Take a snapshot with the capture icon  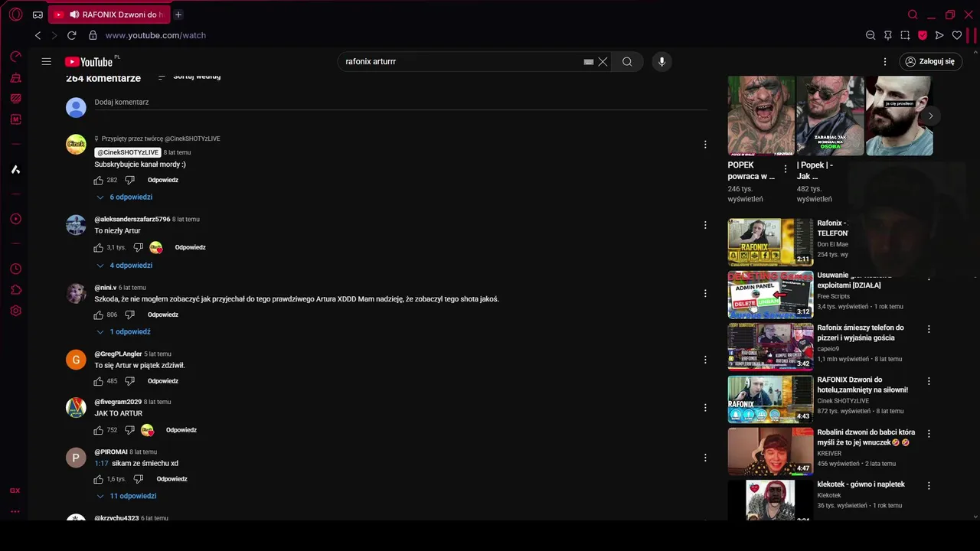(905, 35)
